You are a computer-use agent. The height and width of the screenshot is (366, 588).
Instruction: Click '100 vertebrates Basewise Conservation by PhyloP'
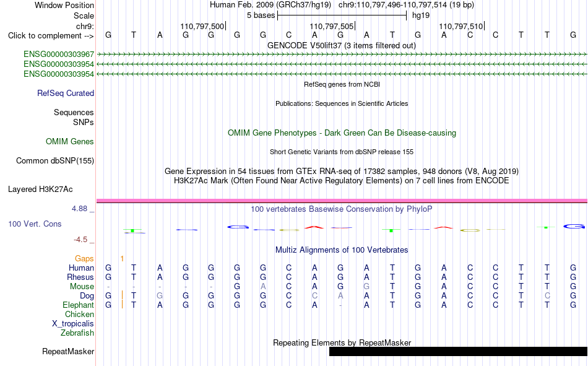pos(341,209)
